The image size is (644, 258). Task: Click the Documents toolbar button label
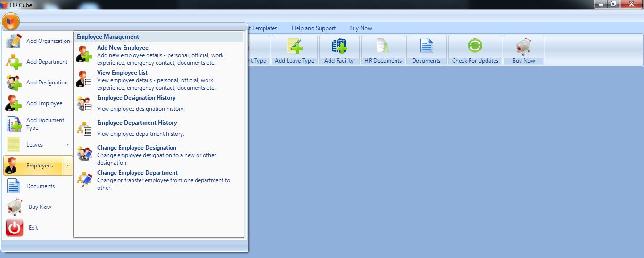426,61
